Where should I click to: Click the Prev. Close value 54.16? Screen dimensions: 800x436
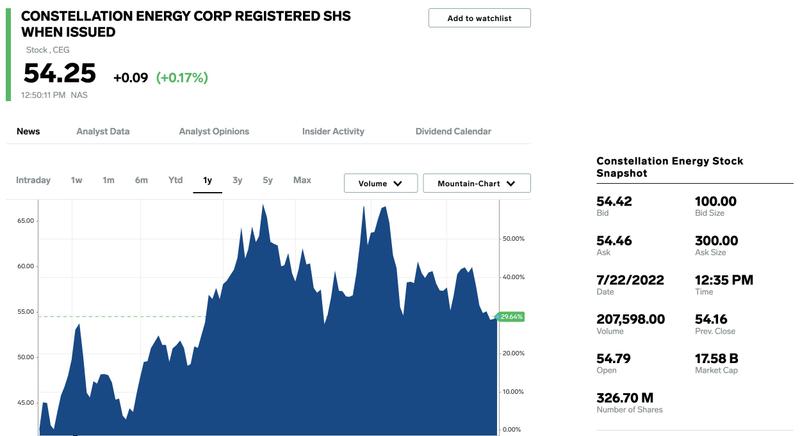tap(711, 319)
